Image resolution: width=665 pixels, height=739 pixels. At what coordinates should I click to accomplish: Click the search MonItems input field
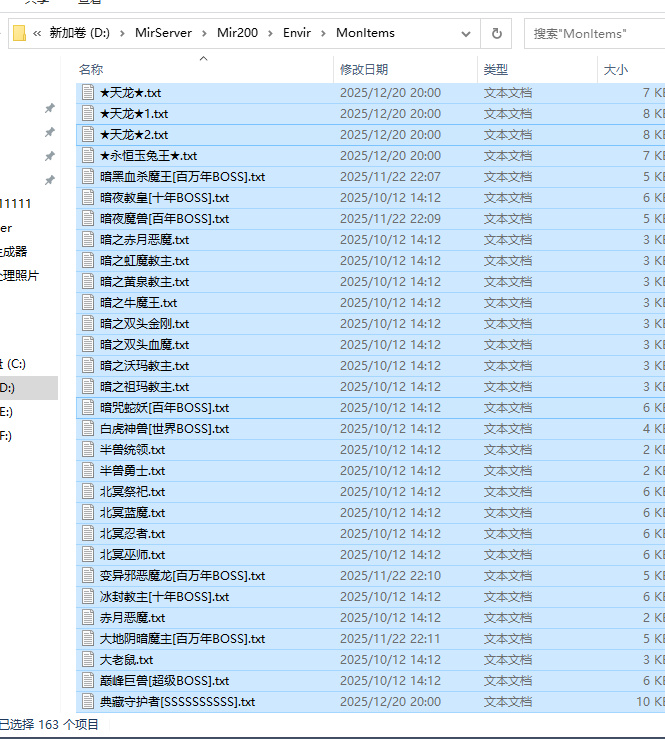tap(595, 33)
